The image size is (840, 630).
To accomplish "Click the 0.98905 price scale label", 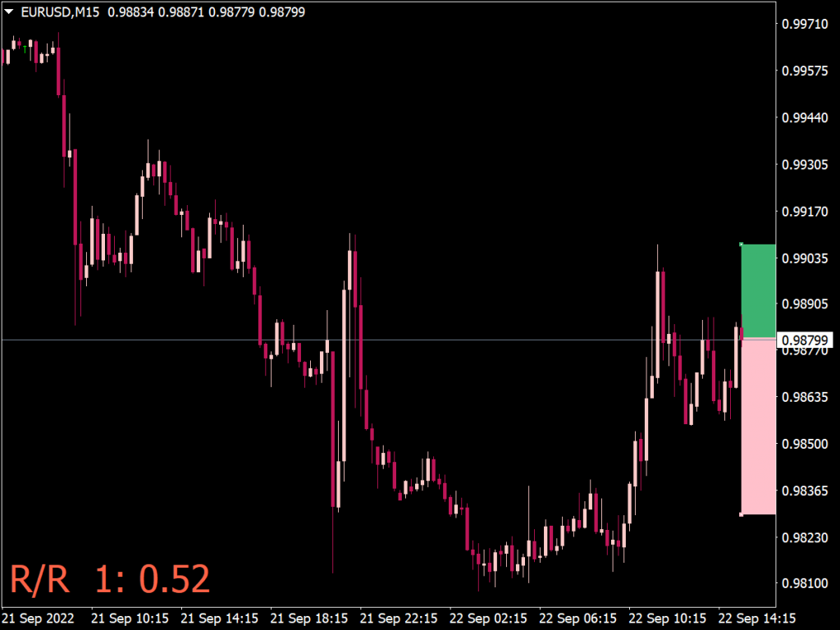I will click(806, 304).
